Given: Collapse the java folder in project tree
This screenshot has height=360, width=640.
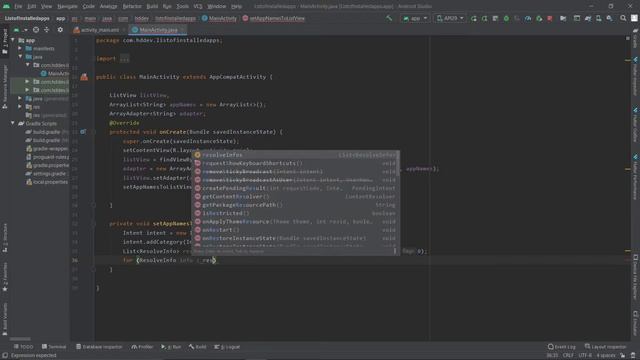Looking at the screenshot, I should coord(20,57).
